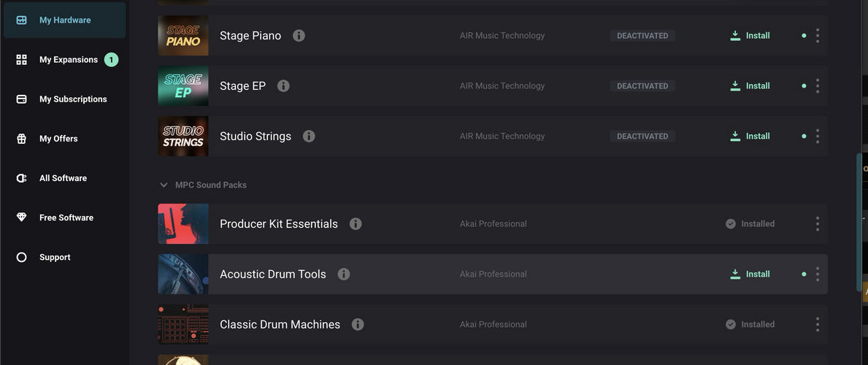
Task: Open info for Stage Piano
Action: (299, 36)
